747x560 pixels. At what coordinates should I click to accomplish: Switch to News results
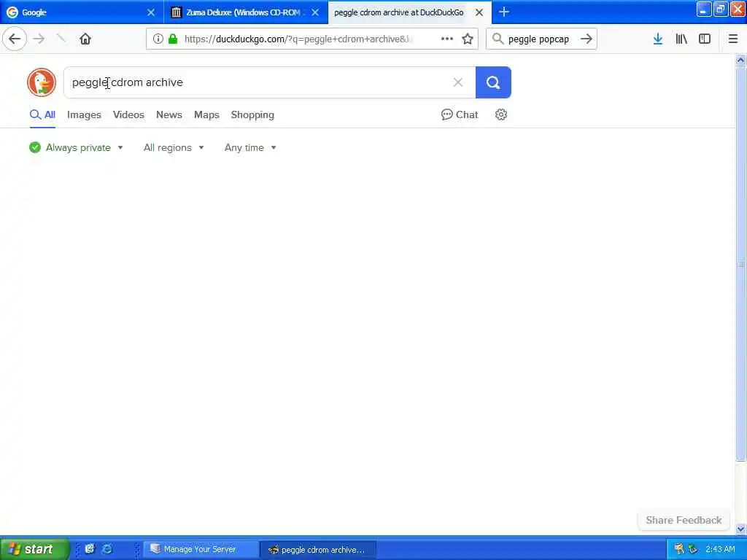click(x=169, y=114)
